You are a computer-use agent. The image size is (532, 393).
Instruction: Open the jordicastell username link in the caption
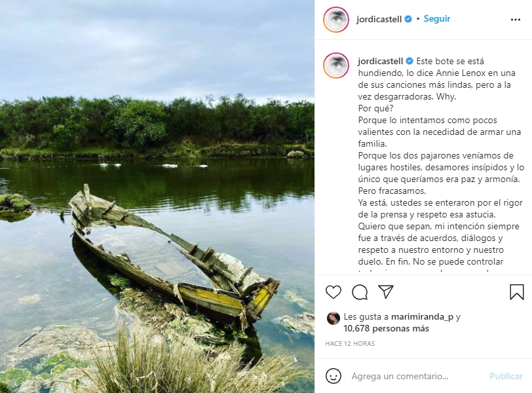(381, 62)
